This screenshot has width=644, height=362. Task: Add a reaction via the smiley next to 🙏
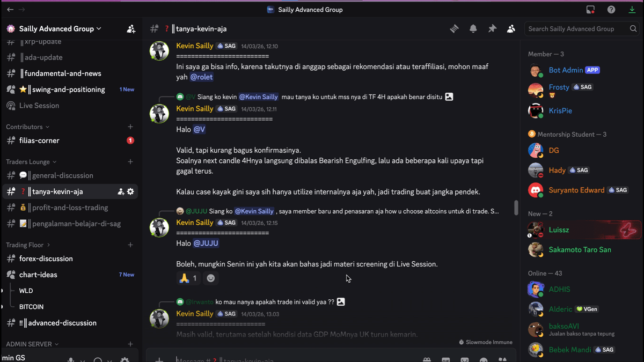[210, 278]
